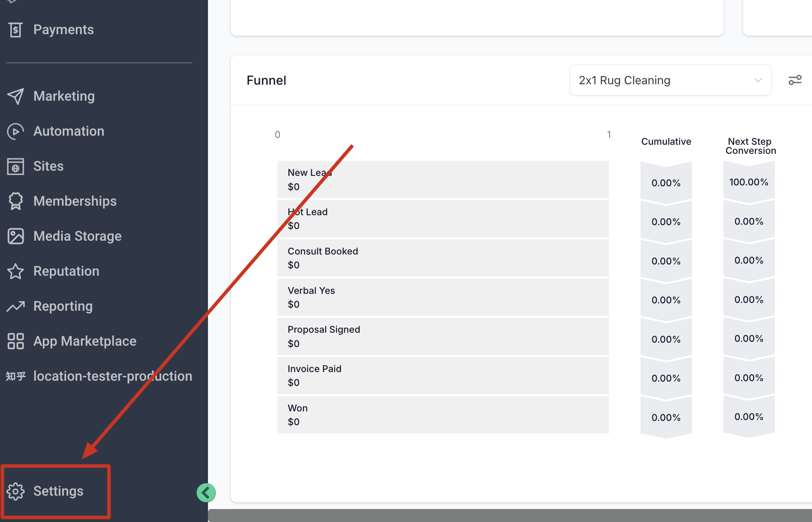Open App Marketplace
The width and height of the screenshot is (812, 522).
point(85,341)
